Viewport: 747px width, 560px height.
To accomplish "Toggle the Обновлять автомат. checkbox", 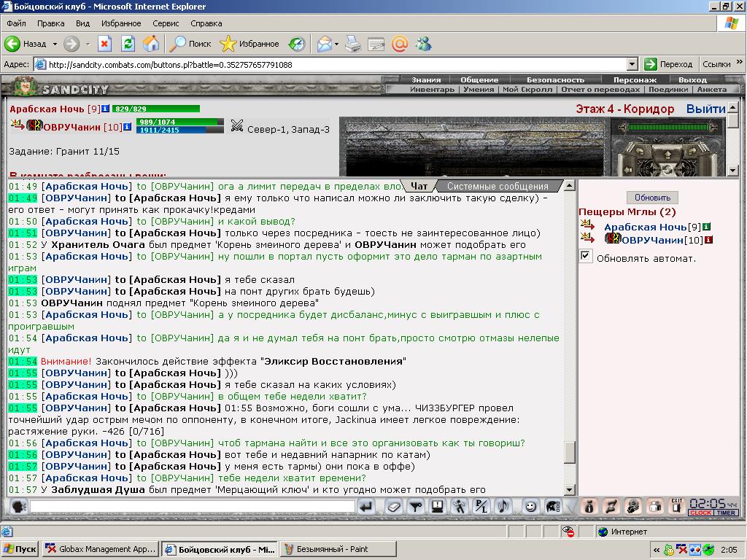I will pos(586,256).
